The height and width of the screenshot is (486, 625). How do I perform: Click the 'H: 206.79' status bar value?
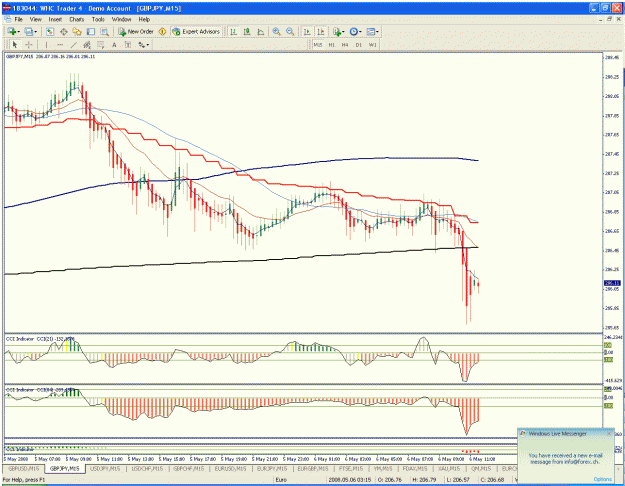tap(425, 480)
